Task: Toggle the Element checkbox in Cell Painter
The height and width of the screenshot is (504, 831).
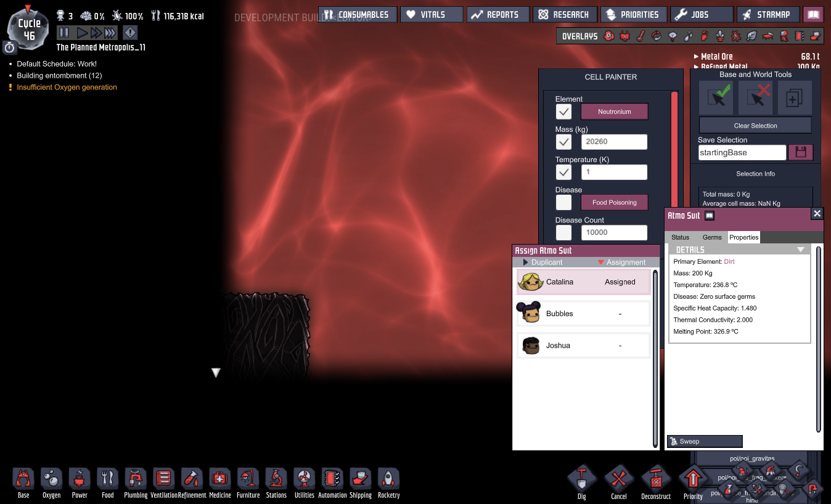Action: [x=563, y=112]
